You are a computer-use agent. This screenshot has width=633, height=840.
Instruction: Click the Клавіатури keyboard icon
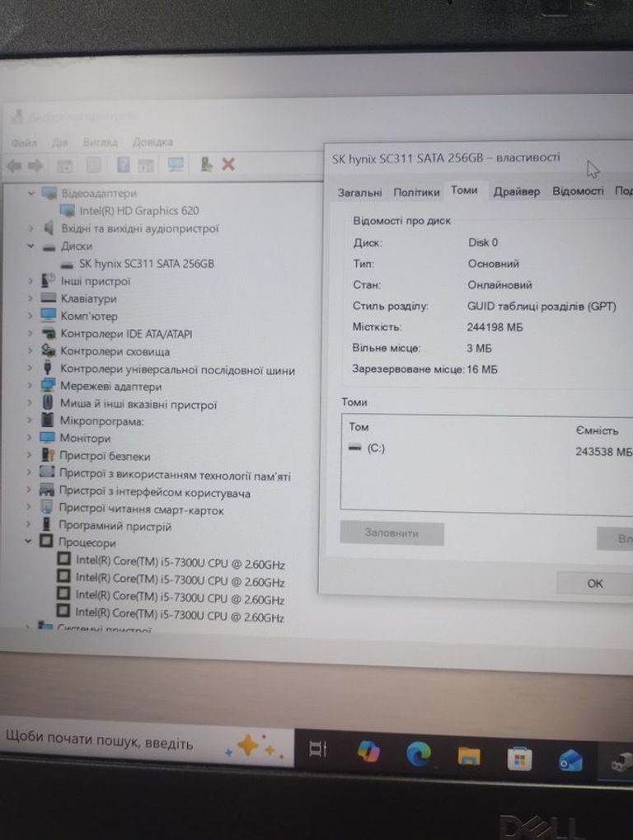click(48, 298)
